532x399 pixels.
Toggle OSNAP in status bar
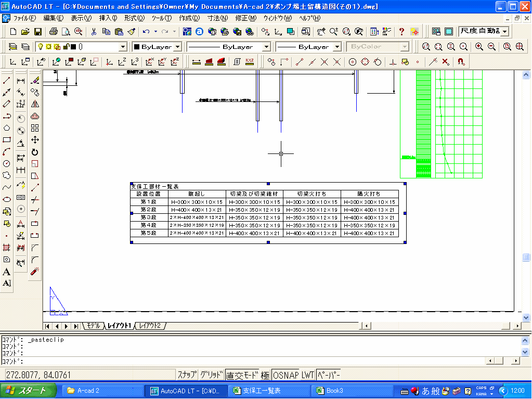click(286, 375)
